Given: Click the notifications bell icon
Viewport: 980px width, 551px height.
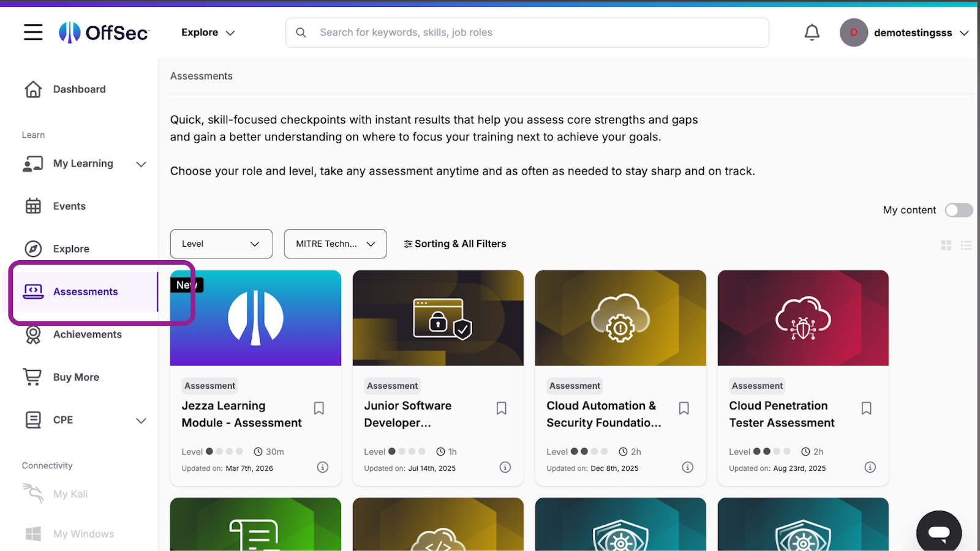Looking at the screenshot, I should [x=812, y=32].
